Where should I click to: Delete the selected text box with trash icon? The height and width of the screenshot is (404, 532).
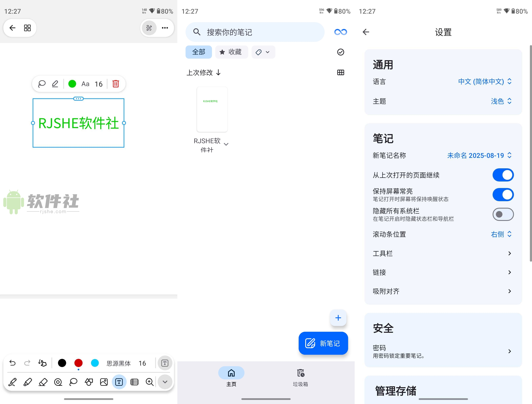[115, 84]
